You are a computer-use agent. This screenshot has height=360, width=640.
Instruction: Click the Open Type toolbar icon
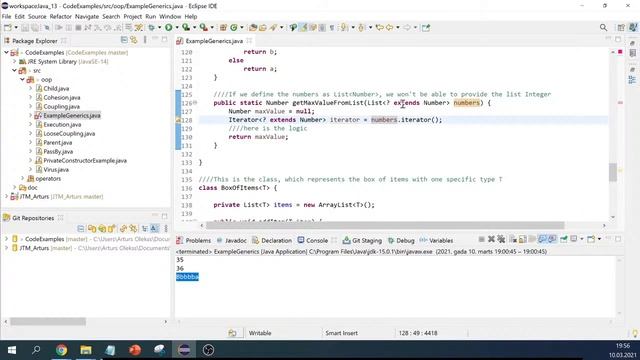coord(253,27)
